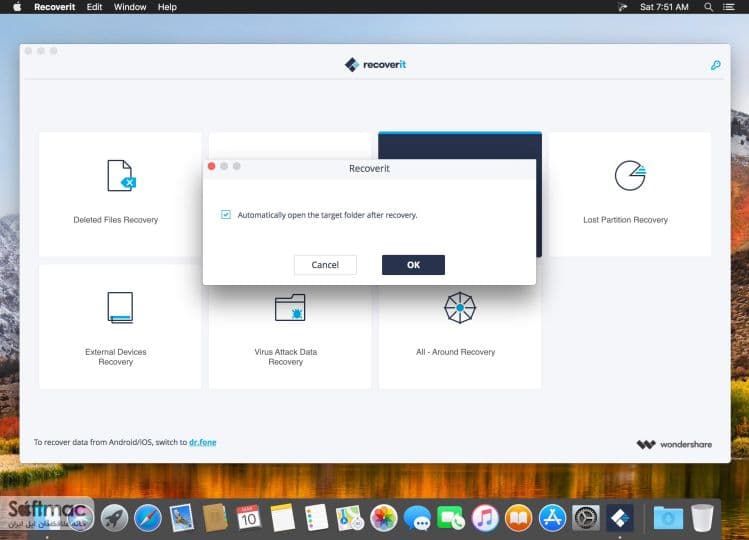
Task: Open Spotlight search in menu bar
Action: [708, 7]
